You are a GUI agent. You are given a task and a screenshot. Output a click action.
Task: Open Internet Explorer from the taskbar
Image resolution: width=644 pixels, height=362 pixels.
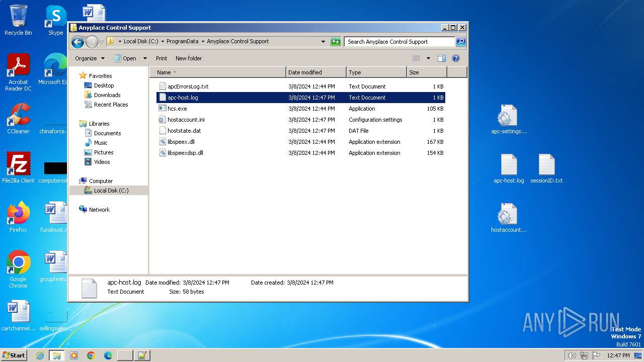40,355
